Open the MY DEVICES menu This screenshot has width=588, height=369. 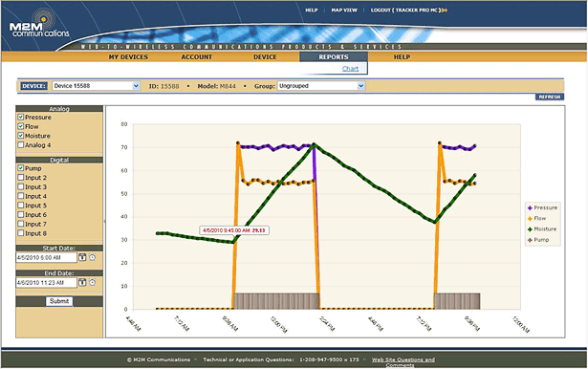tap(128, 57)
